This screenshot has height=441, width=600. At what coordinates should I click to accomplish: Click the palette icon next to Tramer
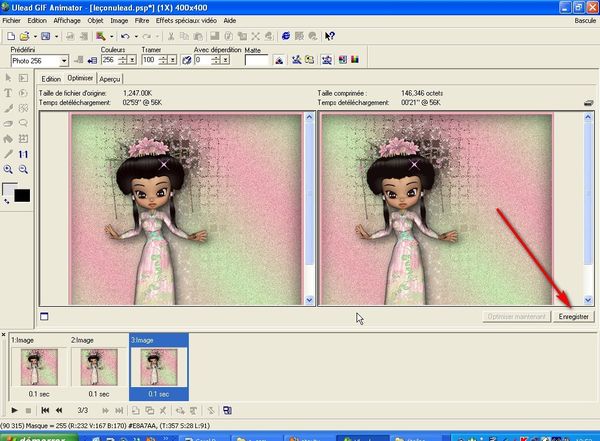point(186,60)
